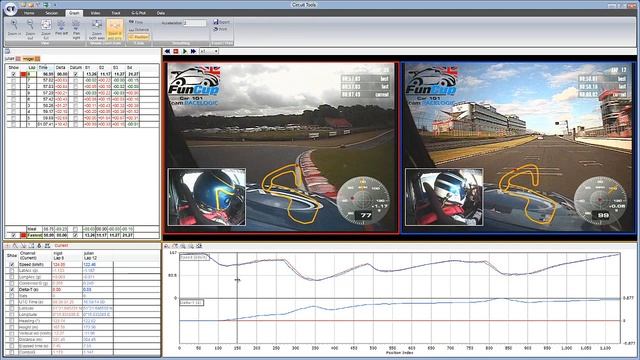The width and height of the screenshot is (640, 360).
Task: Click the 01:07.41 lap time cell
Action: [45, 124]
